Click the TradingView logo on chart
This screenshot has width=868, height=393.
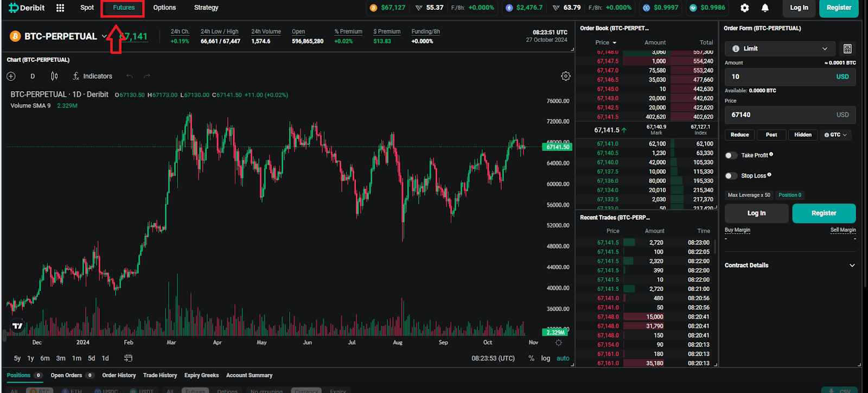[x=17, y=326]
